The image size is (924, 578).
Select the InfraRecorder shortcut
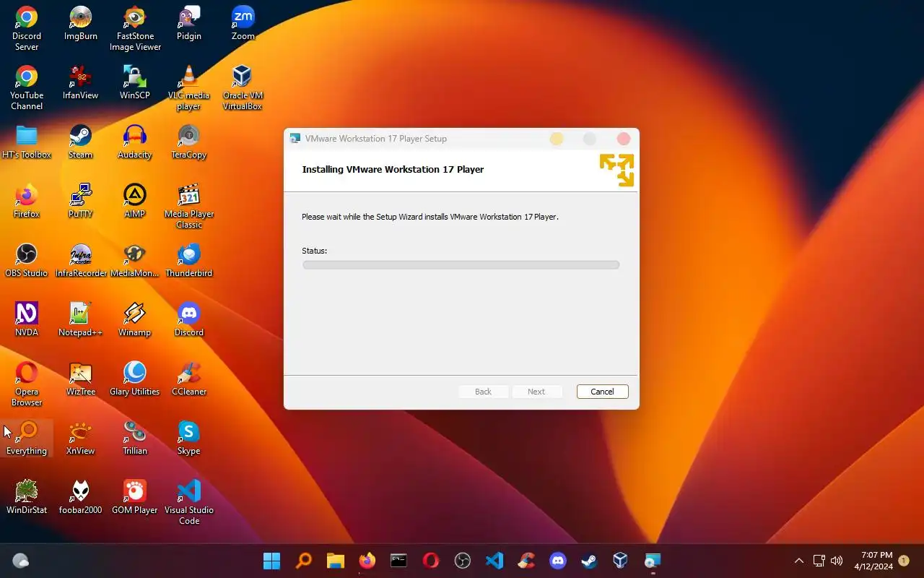point(80,260)
